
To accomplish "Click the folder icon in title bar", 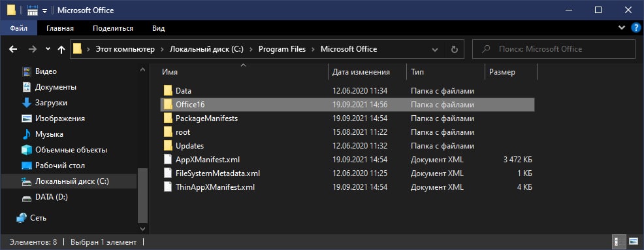I will coord(12,10).
